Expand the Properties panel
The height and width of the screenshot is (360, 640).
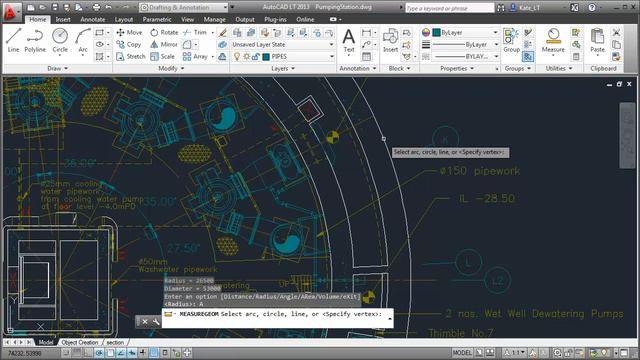[x=457, y=69]
